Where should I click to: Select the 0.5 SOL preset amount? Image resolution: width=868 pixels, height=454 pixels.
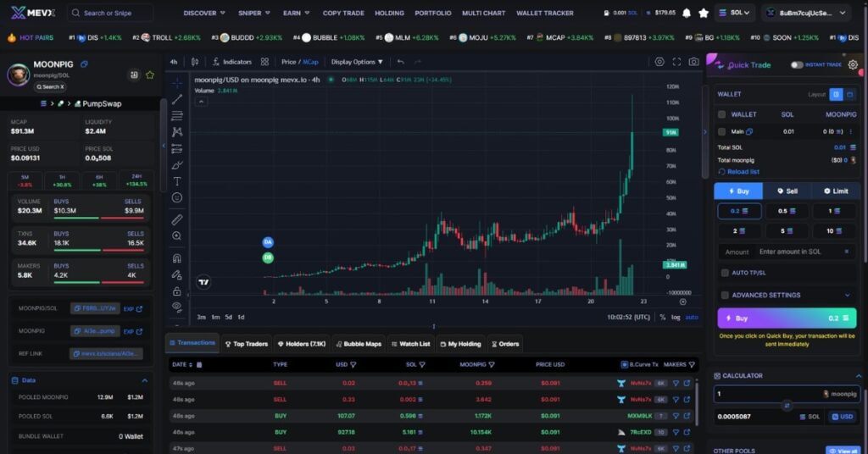tap(787, 211)
